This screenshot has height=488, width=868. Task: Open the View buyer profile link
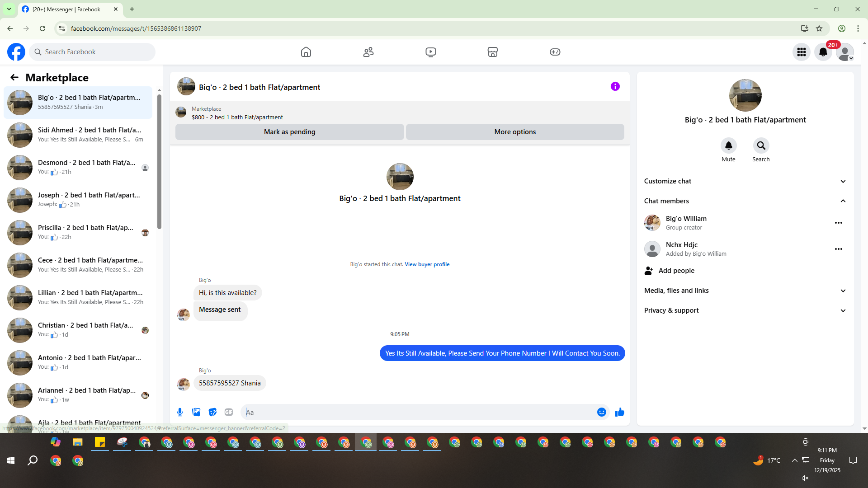coord(427,264)
